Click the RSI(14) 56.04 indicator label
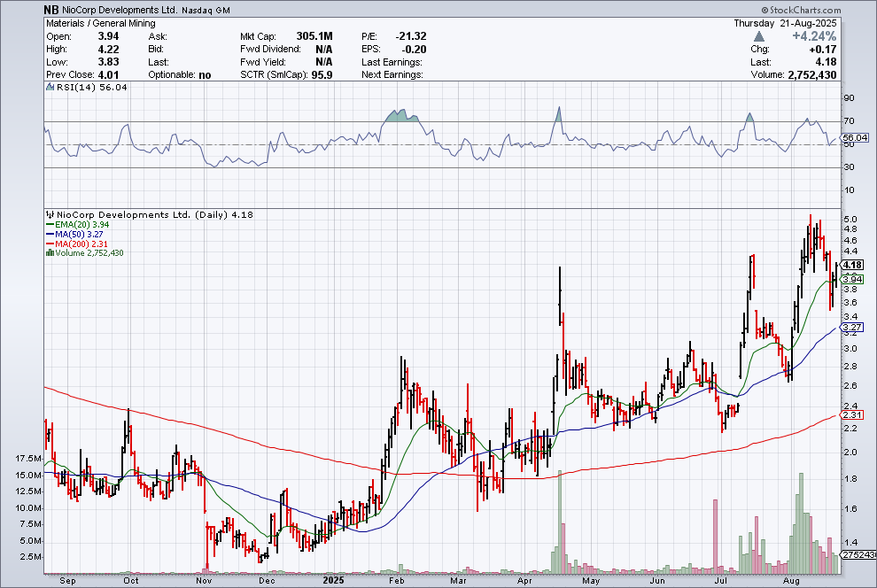The height and width of the screenshot is (588, 877). click(x=91, y=87)
